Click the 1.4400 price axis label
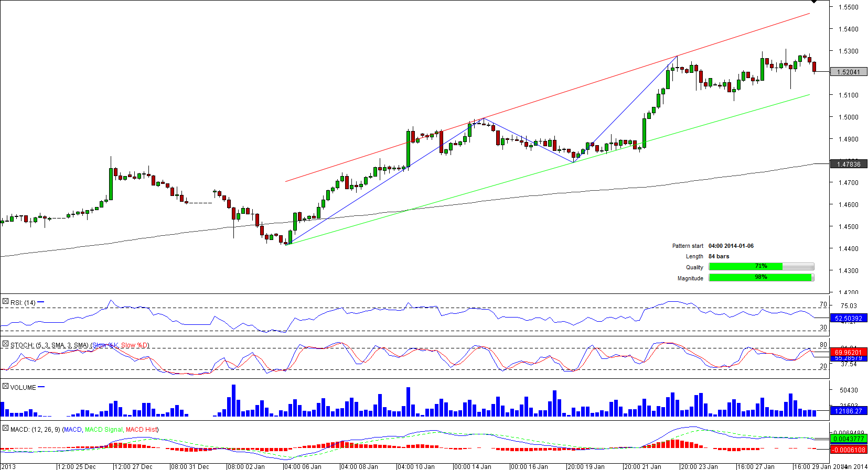The image size is (868, 470). pos(849,249)
